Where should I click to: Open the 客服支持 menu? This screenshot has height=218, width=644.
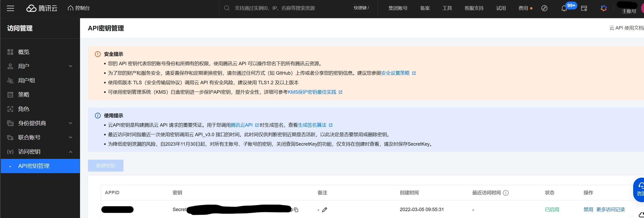474,8
